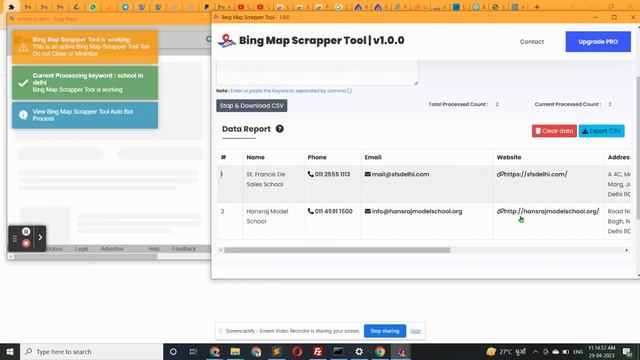Switch to the first YouTube browser tab

point(241,7)
